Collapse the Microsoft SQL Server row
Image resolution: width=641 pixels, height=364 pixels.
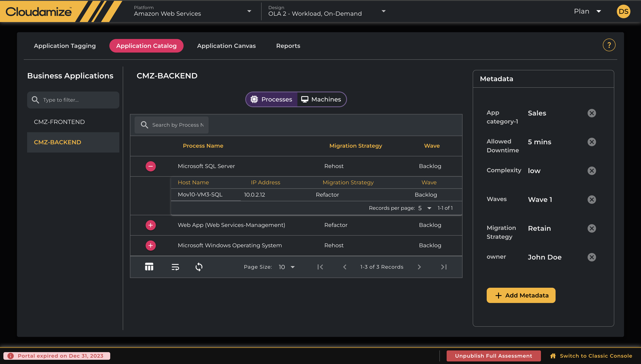click(x=150, y=166)
